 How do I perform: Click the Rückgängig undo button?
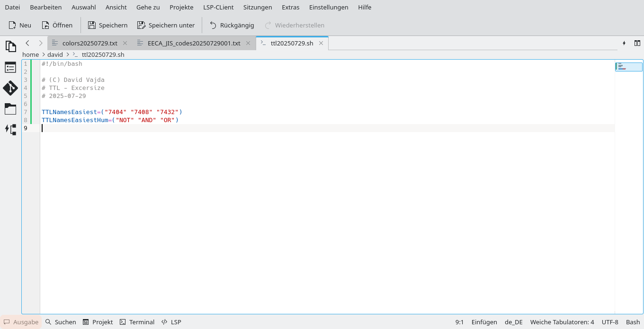(x=232, y=25)
